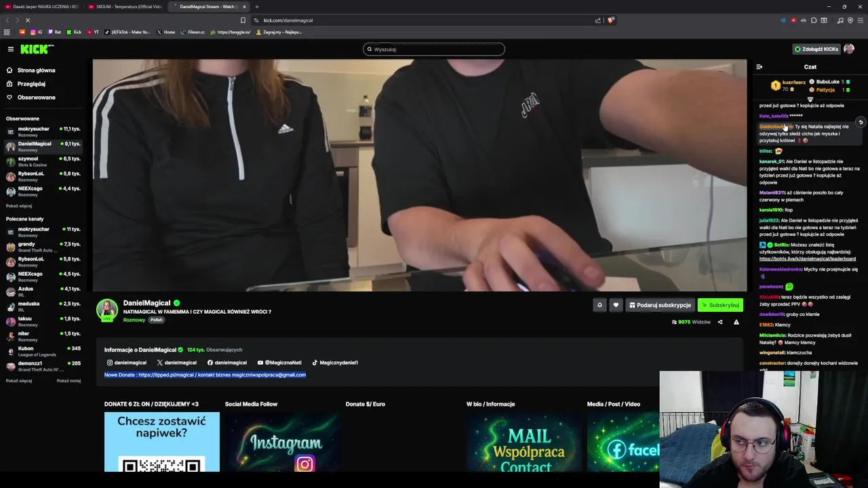This screenshot has width=868, height=488.
Task: Click kusn1eerz in chat leaderboard
Action: pos(794,82)
